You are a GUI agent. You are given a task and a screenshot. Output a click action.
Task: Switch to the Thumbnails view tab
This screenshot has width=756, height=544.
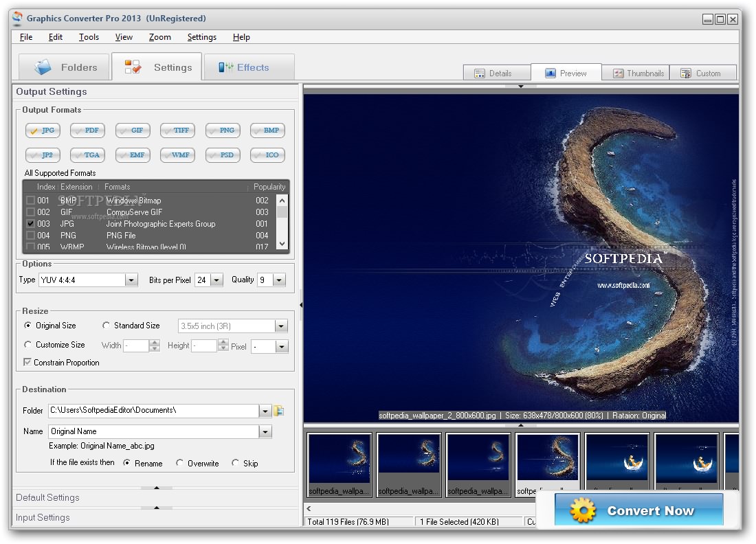[636, 73]
